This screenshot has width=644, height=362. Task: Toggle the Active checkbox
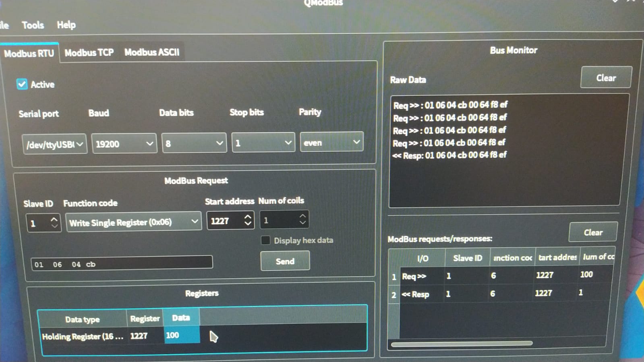click(x=22, y=84)
